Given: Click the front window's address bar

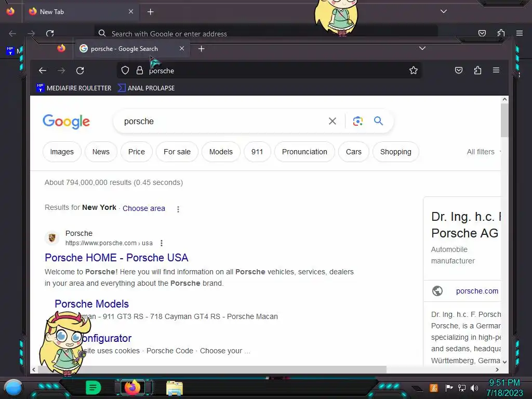Looking at the screenshot, I should [x=270, y=71].
